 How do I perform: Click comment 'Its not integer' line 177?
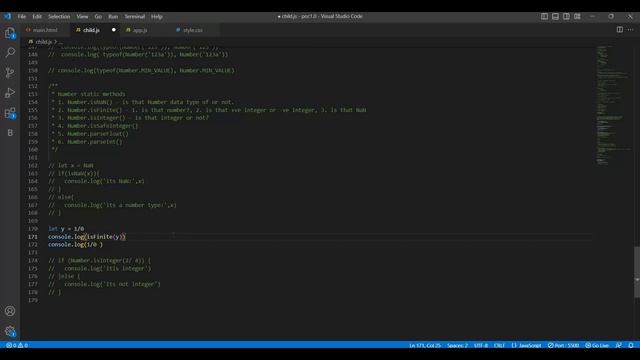104,284
